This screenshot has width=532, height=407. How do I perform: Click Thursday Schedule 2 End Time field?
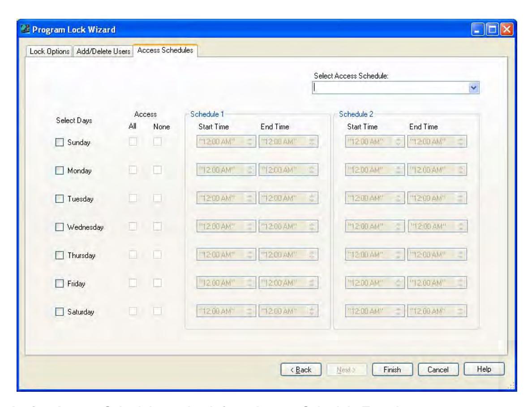pos(437,254)
